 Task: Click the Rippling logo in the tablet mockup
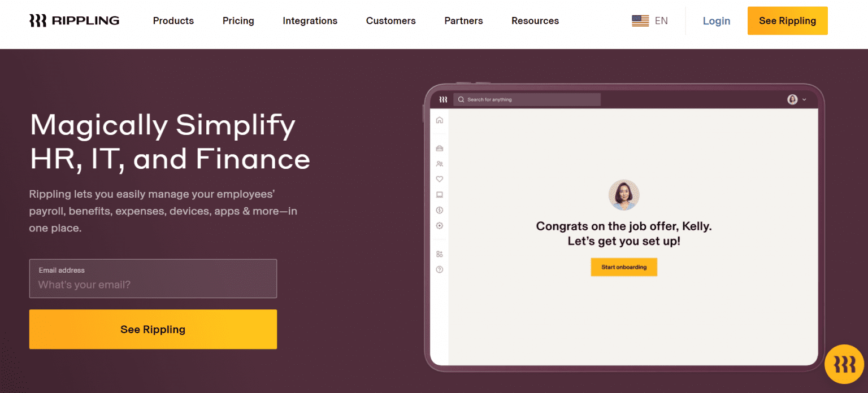coord(443,99)
